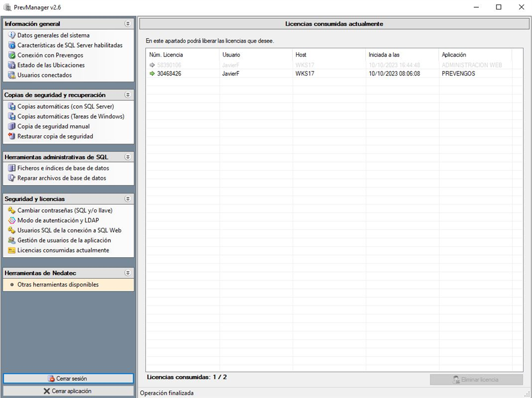
Task: Collapse Copias de seguridad y recuperación panel
Action: click(x=128, y=95)
